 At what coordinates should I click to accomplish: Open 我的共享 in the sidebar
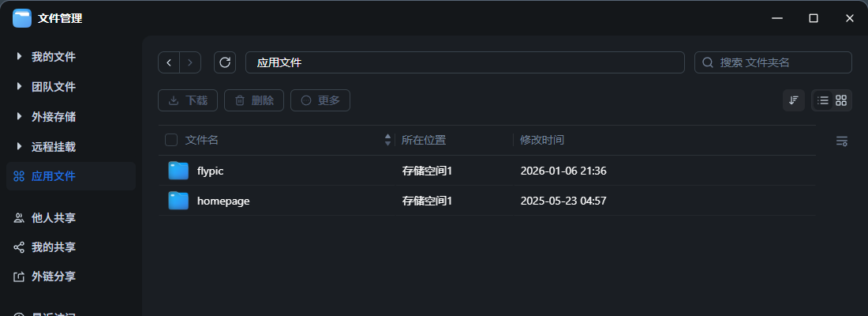coord(54,247)
